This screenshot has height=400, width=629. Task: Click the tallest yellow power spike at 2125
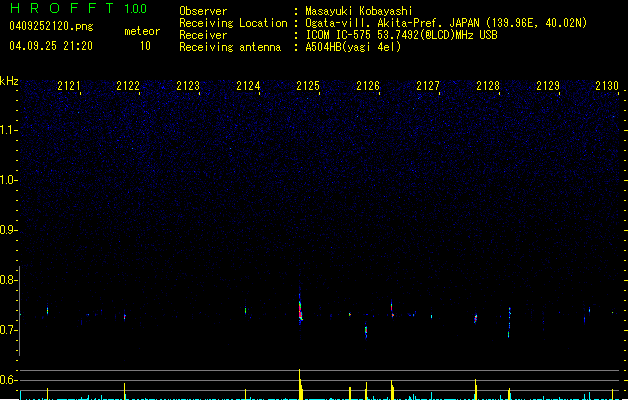tap(300, 384)
